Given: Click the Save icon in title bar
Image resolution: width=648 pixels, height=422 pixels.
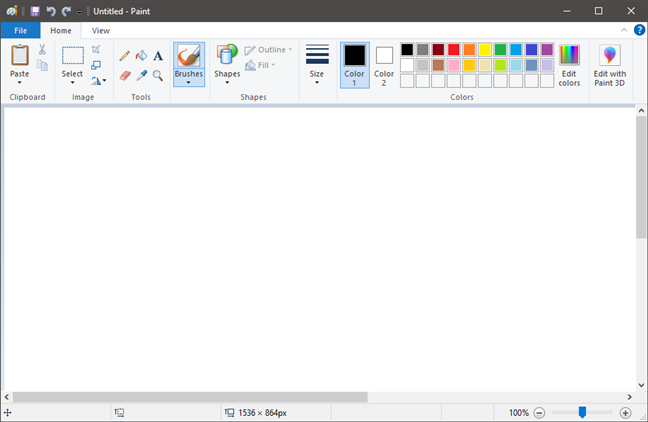Looking at the screenshot, I should click(35, 11).
